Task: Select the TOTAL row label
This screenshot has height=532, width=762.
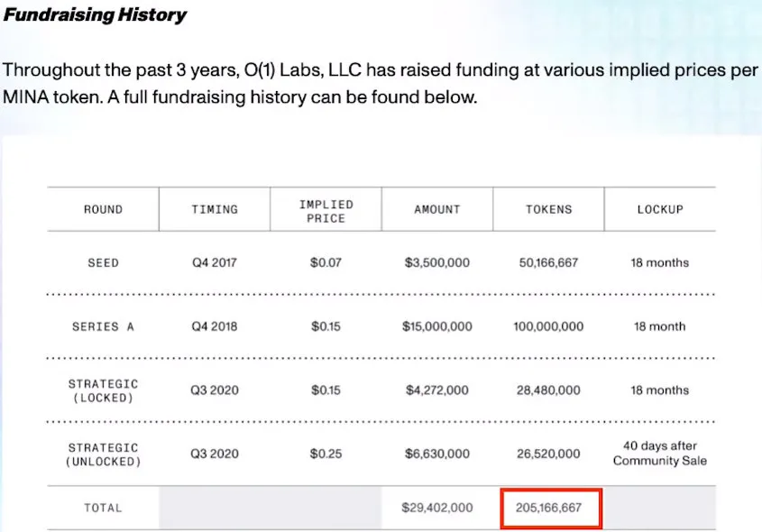Action: click(x=103, y=508)
